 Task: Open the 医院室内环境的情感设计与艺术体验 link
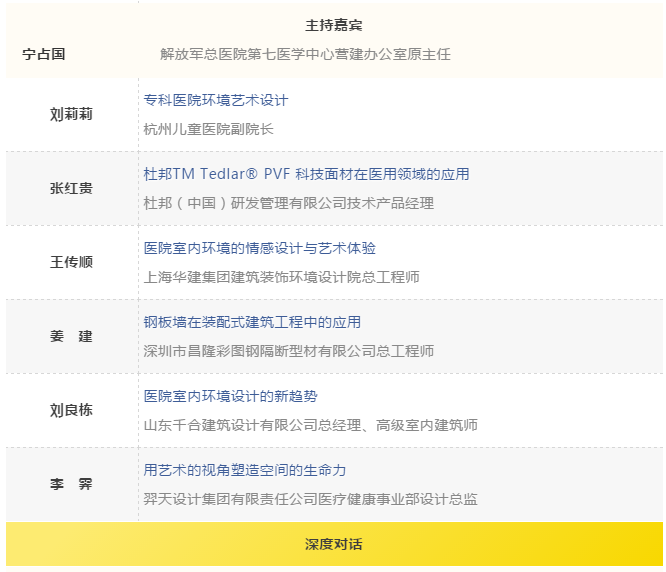tap(260, 248)
